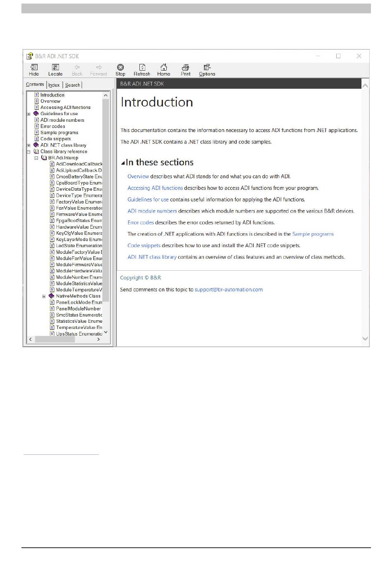The image size is (392, 565).
Task: Open the Accessing ADI functions link
Action: [155, 188]
